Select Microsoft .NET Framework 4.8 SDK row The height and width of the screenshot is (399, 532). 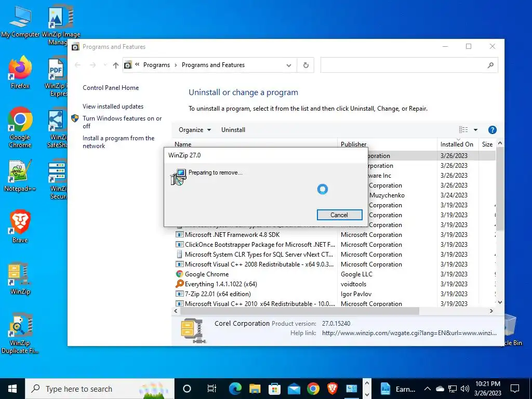click(334, 235)
